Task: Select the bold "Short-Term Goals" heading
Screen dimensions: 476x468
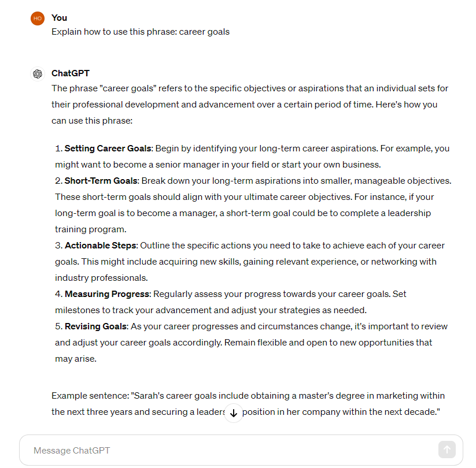Action: pos(101,181)
